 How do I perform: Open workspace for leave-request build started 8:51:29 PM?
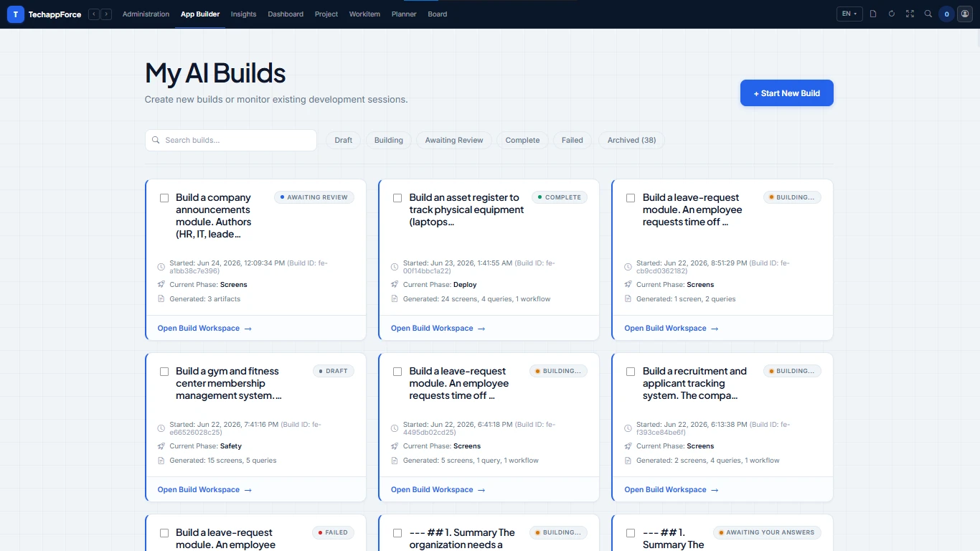[x=672, y=329]
